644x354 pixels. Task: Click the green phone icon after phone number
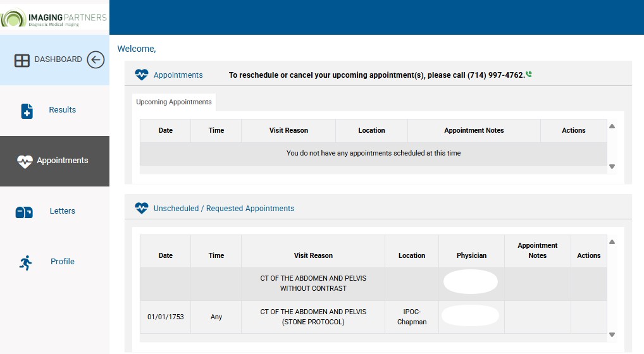pyautogui.click(x=529, y=75)
